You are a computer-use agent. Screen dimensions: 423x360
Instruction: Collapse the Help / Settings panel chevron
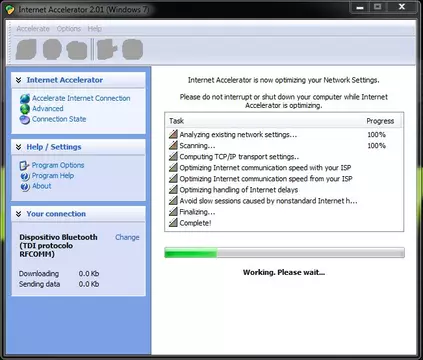point(19,147)
